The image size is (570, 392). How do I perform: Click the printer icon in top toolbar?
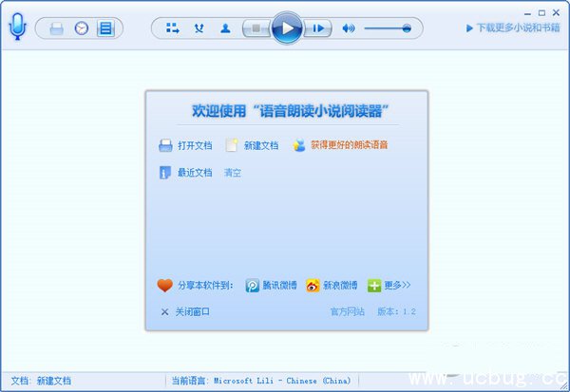click(x=57, y=28)
